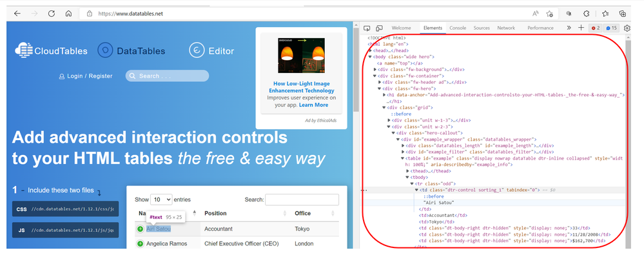
Task: Click the browser back arrow
Action: click(17, 14)
